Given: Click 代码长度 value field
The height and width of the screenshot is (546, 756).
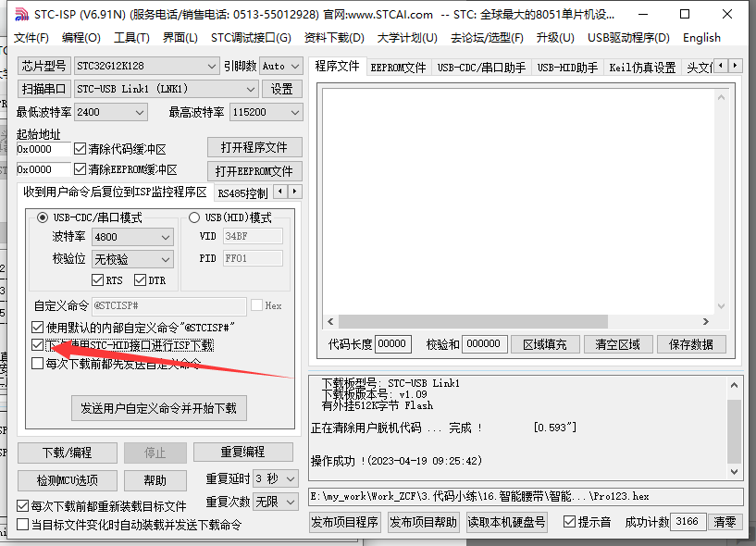Looking at the screenshot, I should tap(393, 344).
